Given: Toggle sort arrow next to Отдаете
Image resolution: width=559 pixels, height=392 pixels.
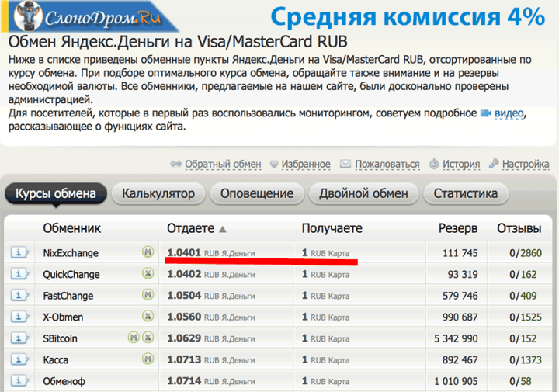Looking at the screenshot, I should (223, 229).
